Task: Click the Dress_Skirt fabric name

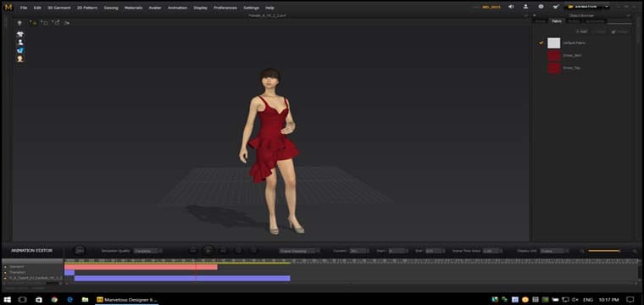Action: pyautogui.click(x=572, y=55)
